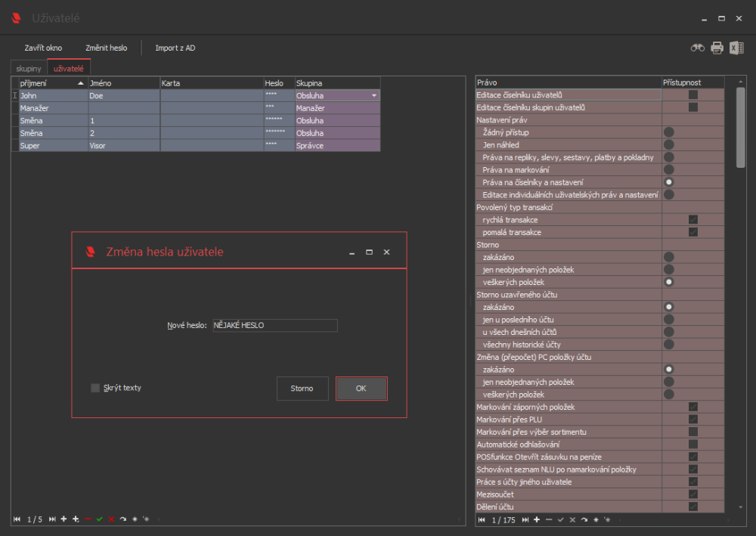756x536 pixels.
Task: Click Správce group cell
Action: click(x=337, y=146)
